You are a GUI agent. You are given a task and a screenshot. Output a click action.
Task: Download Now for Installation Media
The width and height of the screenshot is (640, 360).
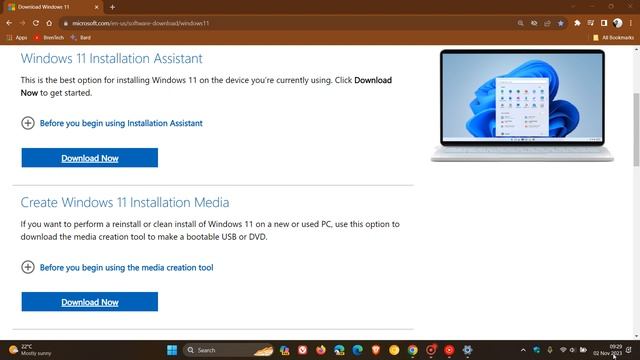90,302
